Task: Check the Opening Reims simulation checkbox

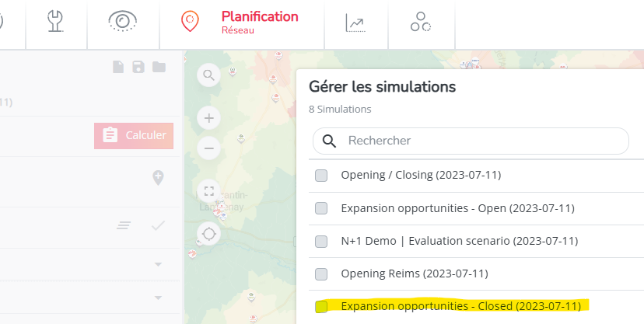Action: (x=321, y=274)
